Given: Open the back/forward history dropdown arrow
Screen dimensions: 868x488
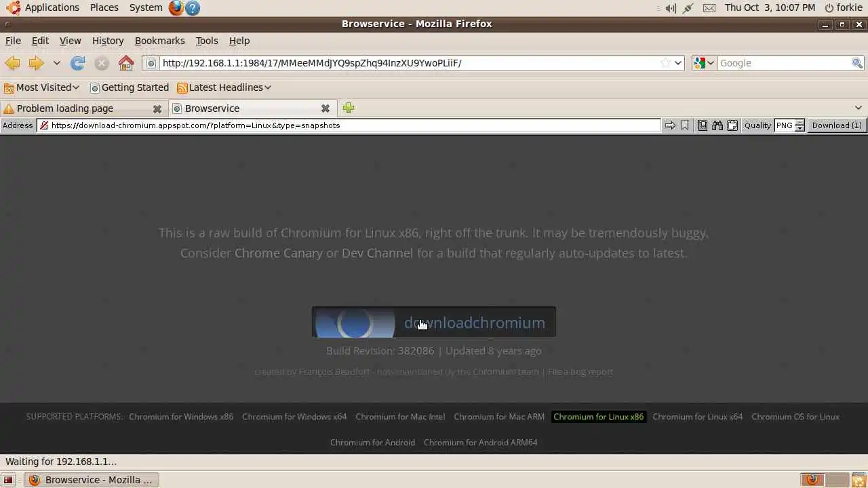Looking at the screenshot, I should point(57,63).
